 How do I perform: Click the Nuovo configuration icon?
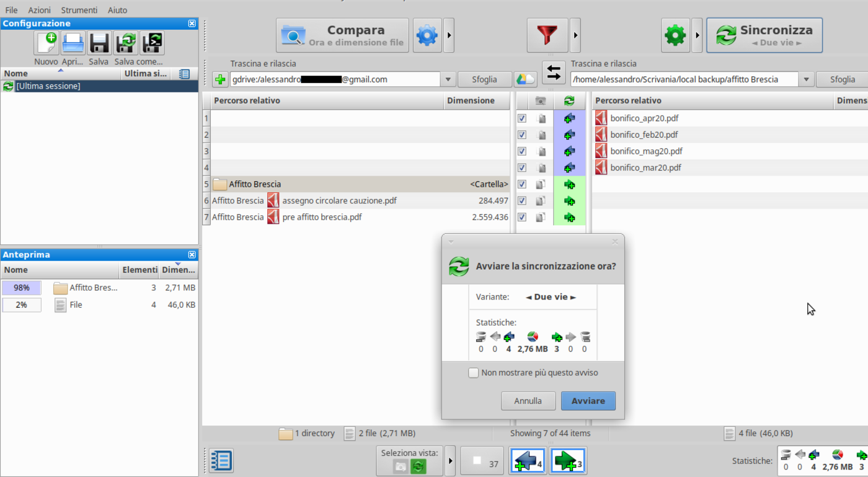click(x=46, y=43)
